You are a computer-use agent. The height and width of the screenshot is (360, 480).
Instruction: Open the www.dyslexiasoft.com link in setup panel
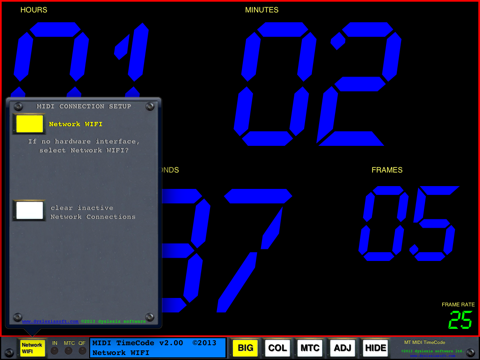point(50,321)
